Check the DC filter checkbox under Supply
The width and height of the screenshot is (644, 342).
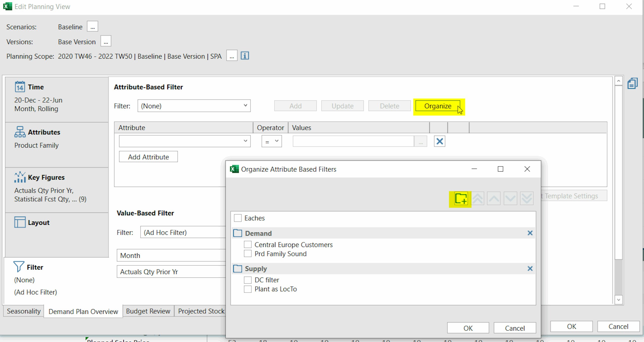[x=248, y=280]
